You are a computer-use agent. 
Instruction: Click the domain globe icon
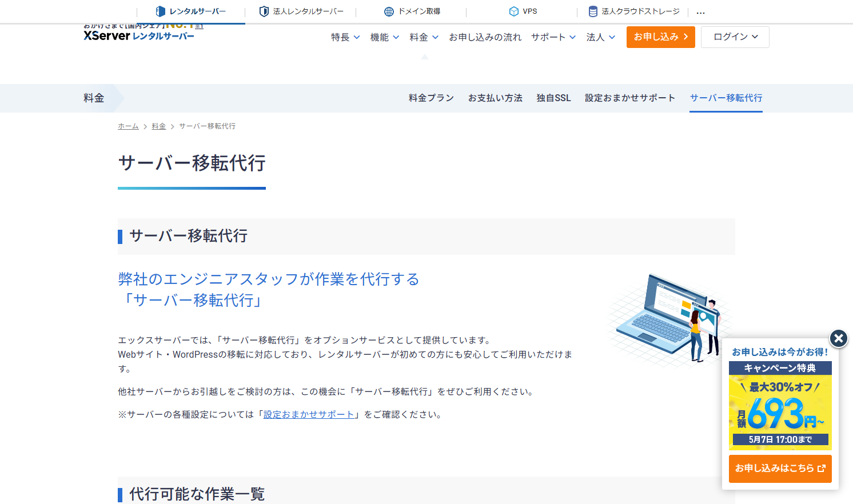389,11
